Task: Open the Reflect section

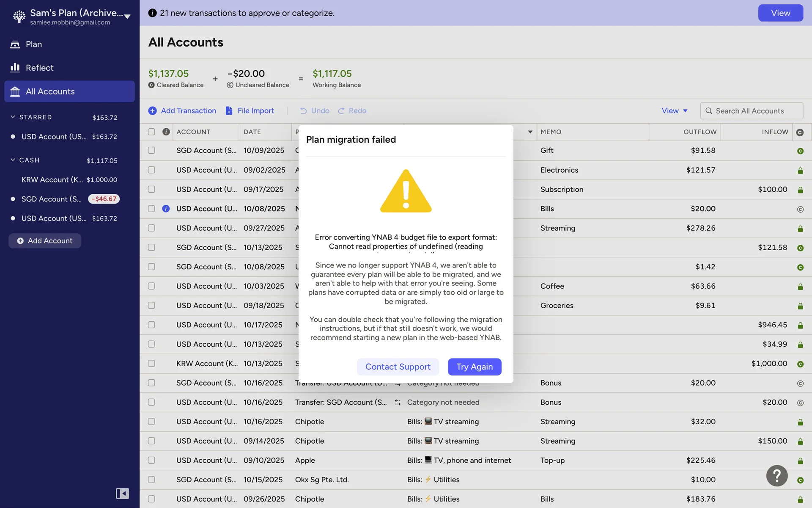Action: coord(39,68)
